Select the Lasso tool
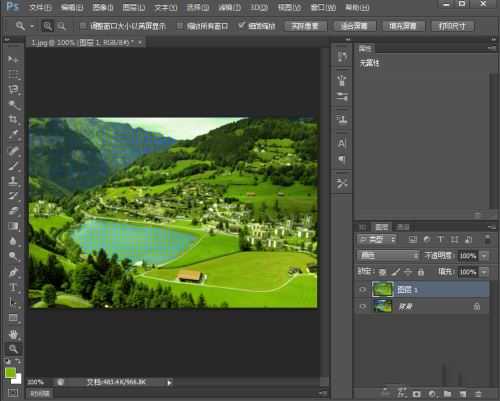 (x=13, y=89)
